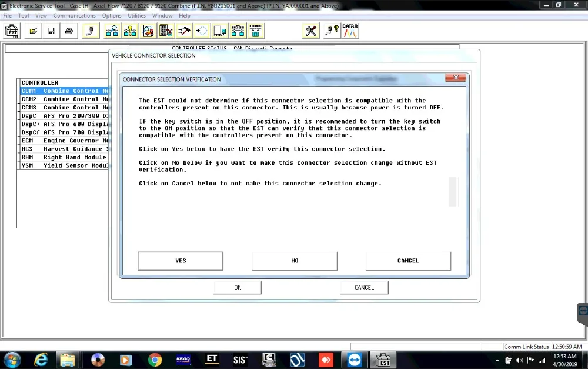Click the EST toolbox toolbar icon
The height and width of the screenshot is (369, 588).
point(12,31)
